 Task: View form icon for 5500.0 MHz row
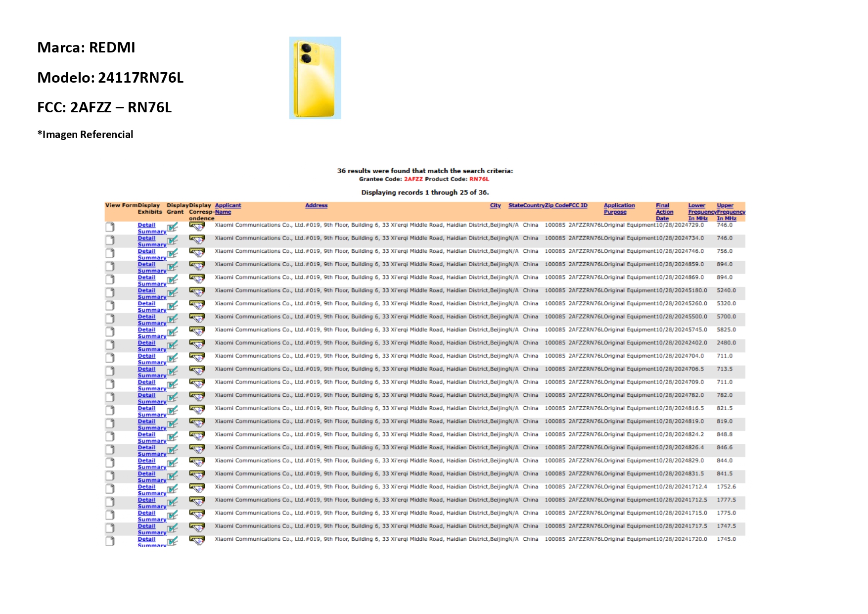click(110, 319)
